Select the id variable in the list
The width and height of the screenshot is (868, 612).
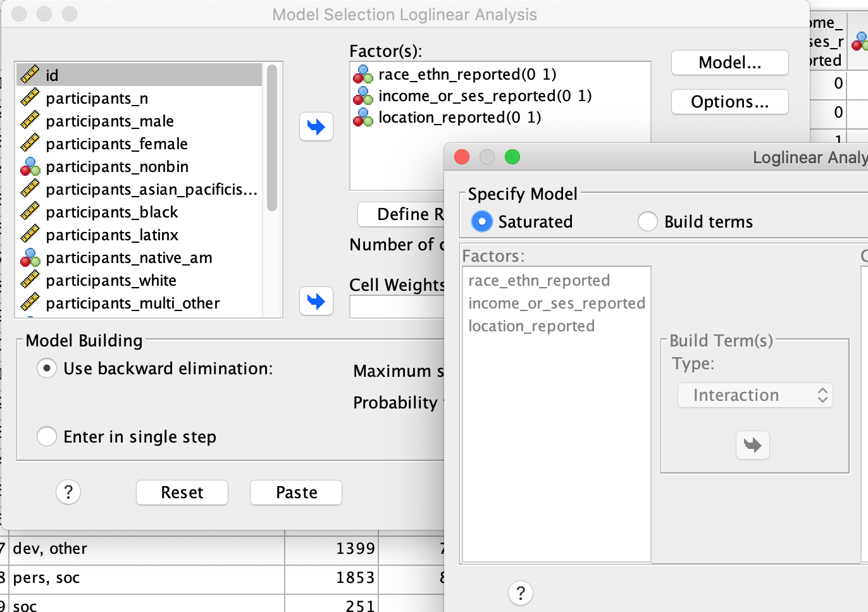click(x=139, y=75)
